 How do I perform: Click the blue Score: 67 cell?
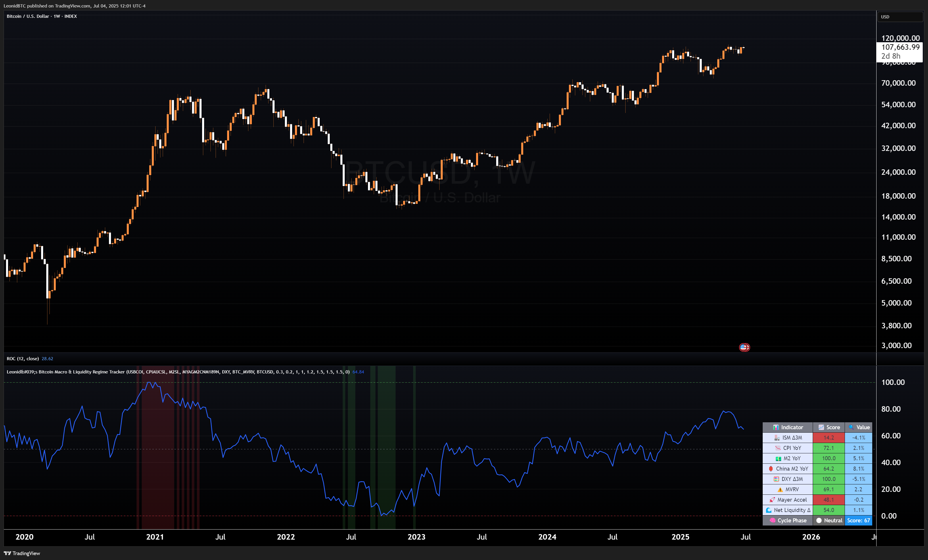858,520
